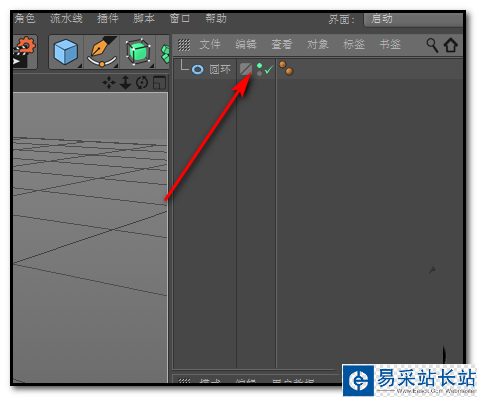Open the 界面 layout dropdown showing 启动
Image resolution: width=477 pixels, height=397 pixels.
pyautogui.click(x=413, y=19)
